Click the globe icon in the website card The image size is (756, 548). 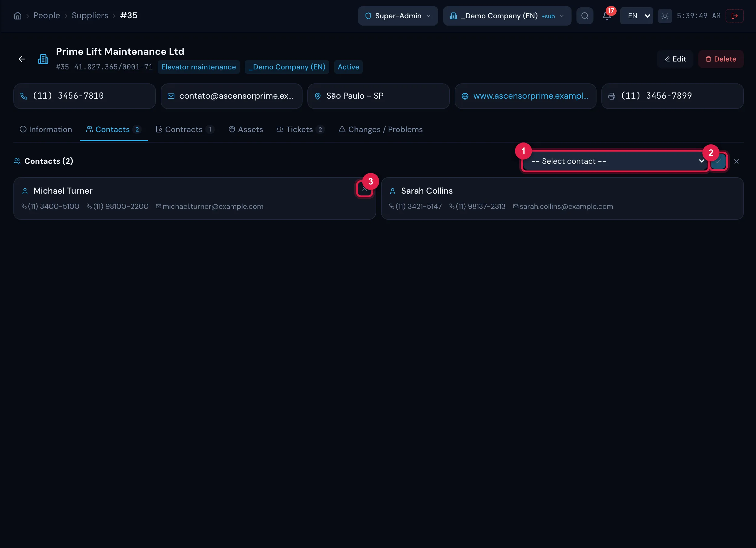pyautogui.click(x=465, y=96)
